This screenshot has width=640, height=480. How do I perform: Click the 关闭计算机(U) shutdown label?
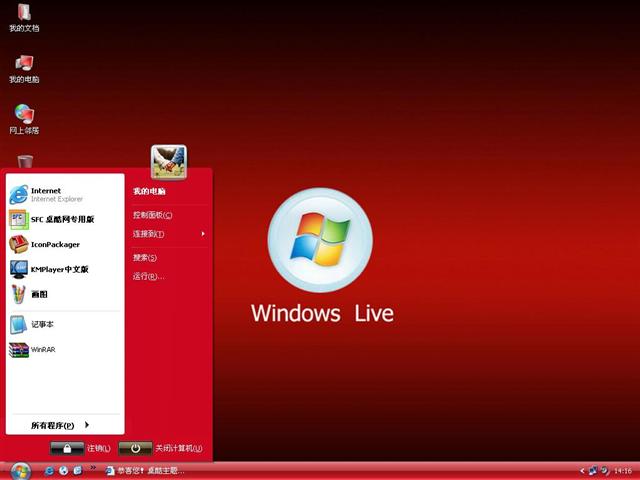[179, 449]
